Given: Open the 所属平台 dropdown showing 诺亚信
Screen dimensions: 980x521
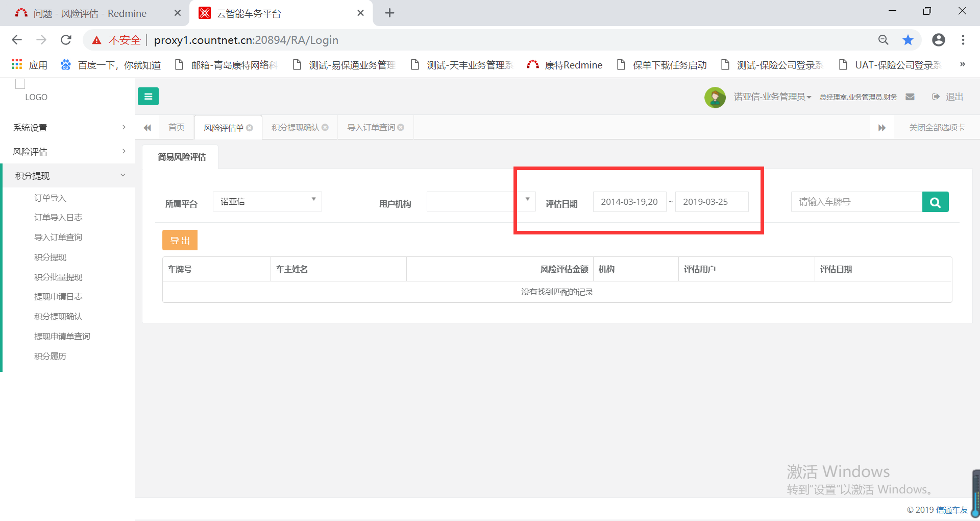Looking at the screenshot, I should point(267,201).
